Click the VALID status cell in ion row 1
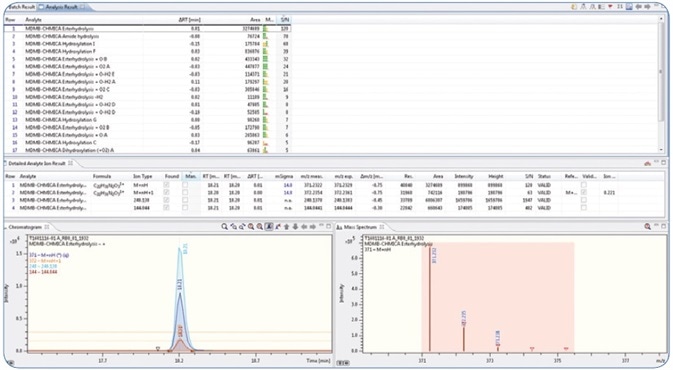Image resolution: width=673 pixels, height=370 pixels. coord(544,185)
